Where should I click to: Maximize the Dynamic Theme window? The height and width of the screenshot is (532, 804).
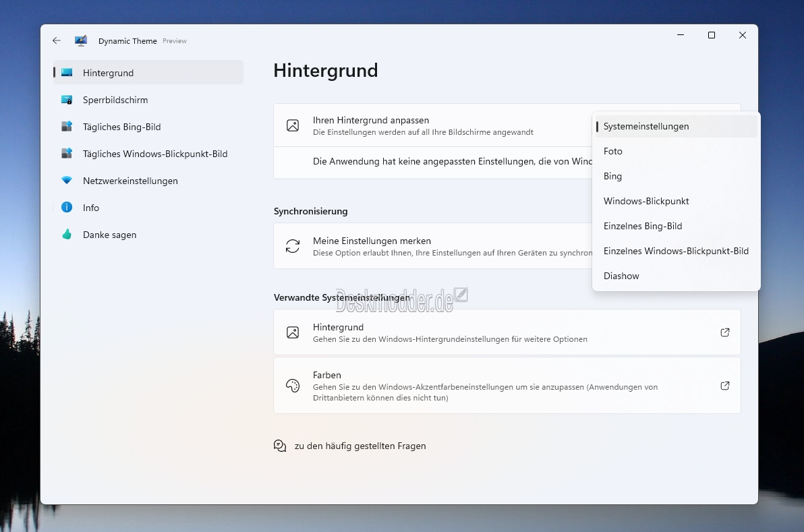point(711,35)
